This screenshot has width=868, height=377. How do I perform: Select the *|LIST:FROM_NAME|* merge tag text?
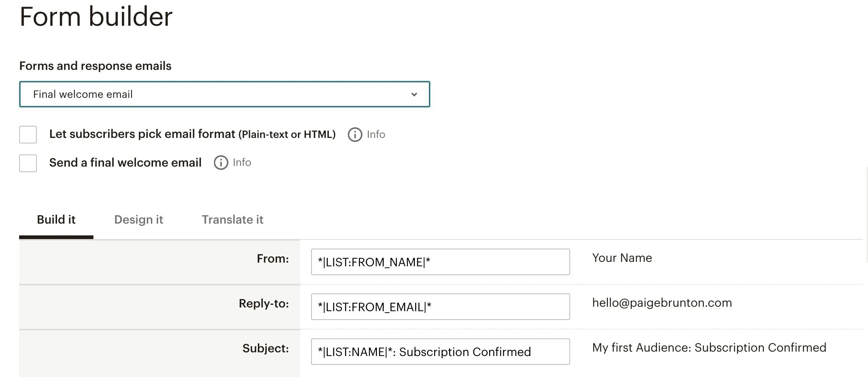click(x=375, y=262)
